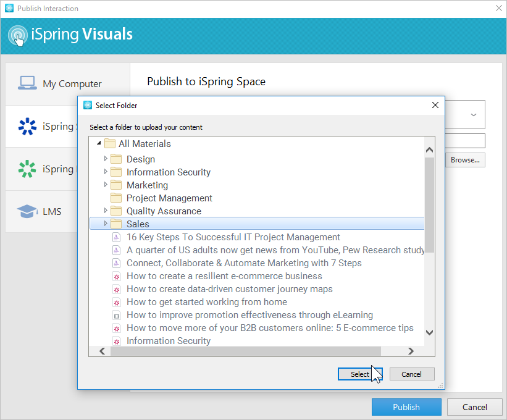
Task: Click scroll left arrow in folder list
Action: tap(102, 351)
